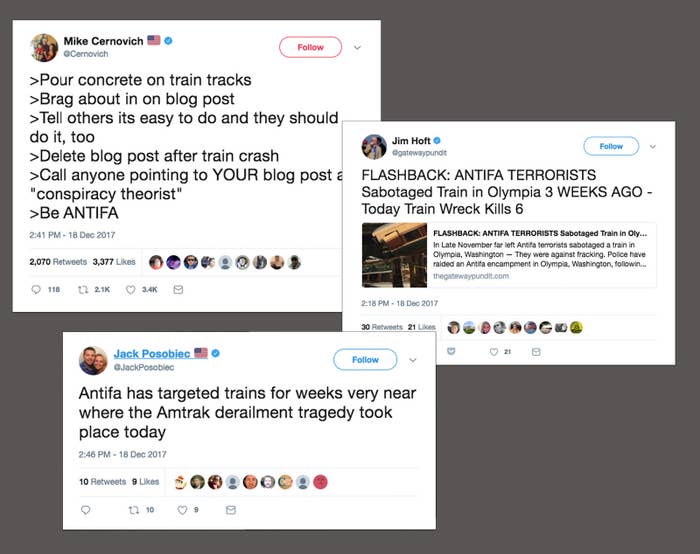The height and width of the screenshot is (554, 700).
Task: Open Jack Posobiec's profile name link
Action: tap(152, 354)
